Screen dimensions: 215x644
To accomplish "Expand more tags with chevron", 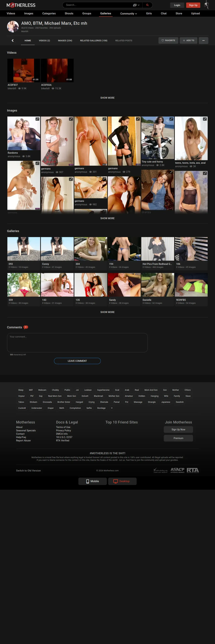I will pos(112,408).
